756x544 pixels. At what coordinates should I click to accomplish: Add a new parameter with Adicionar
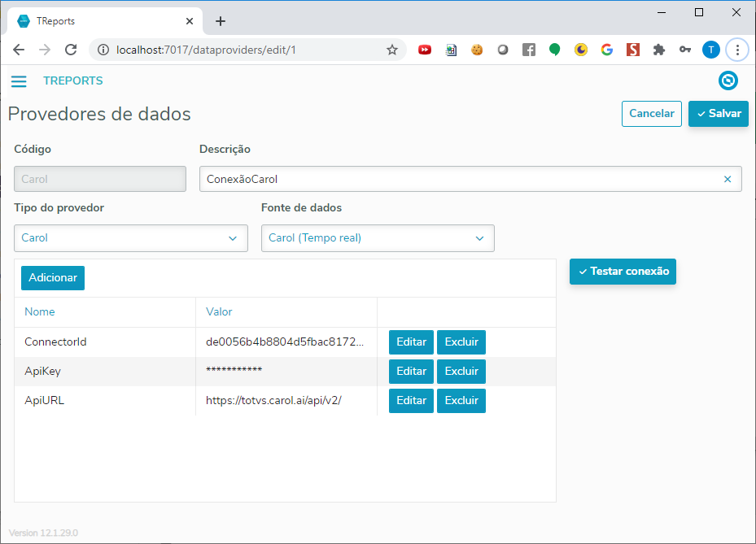pyautogui.click(x=53, y=278)
